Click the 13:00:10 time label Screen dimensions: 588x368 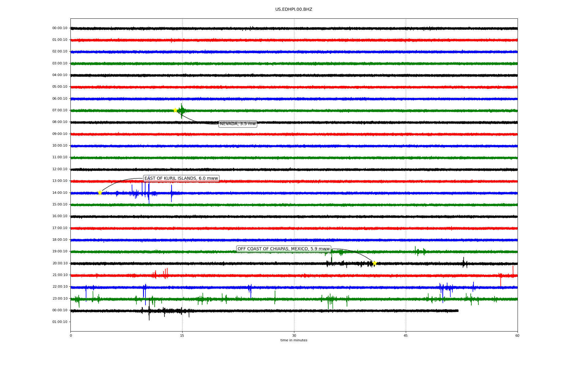(60, 181)
